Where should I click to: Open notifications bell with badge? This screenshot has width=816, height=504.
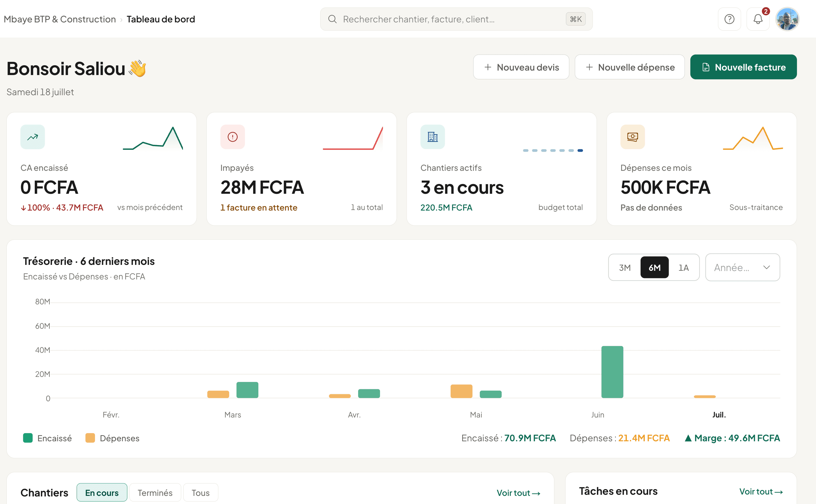click(758, 19)
